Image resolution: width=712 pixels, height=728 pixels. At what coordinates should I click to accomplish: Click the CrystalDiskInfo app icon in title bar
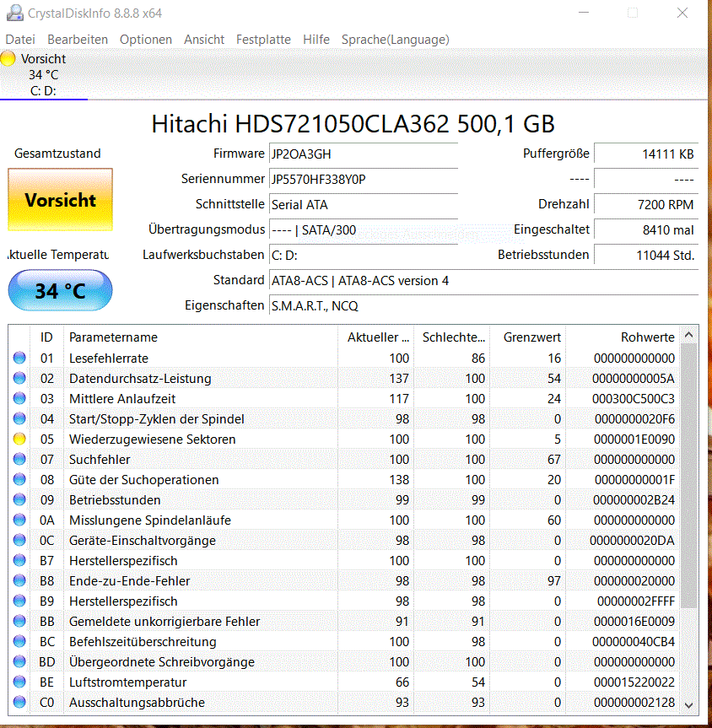point(15,13)
